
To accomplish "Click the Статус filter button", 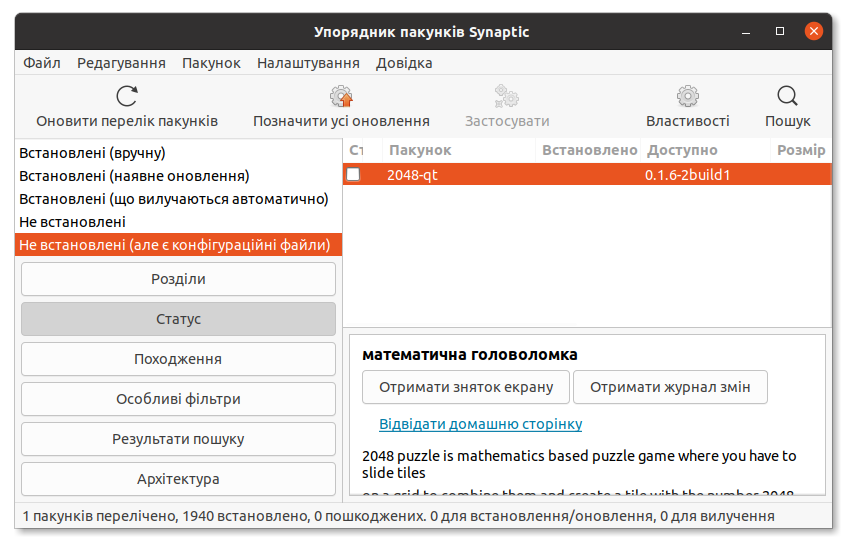I will tap(178, 319).
